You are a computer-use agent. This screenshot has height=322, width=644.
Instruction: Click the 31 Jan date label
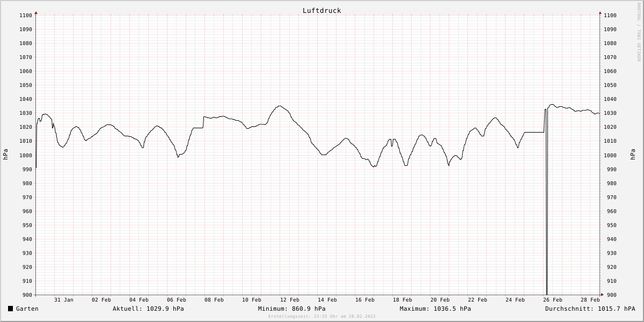[x=64, y=299]
